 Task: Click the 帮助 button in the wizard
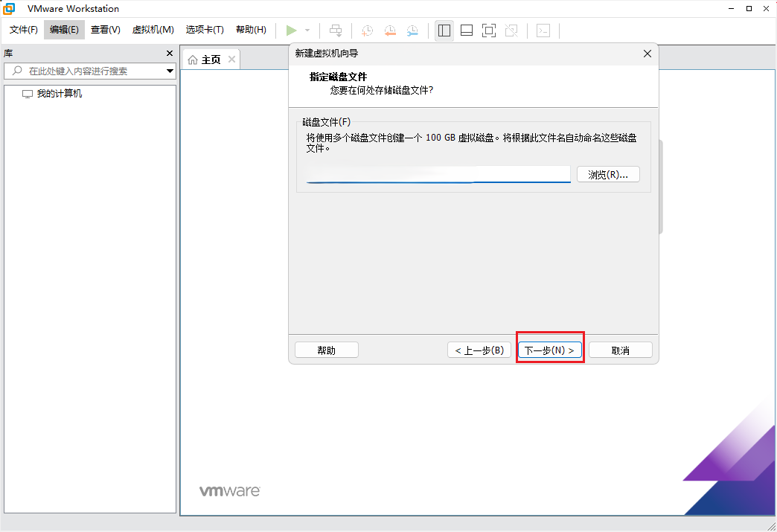327,350
